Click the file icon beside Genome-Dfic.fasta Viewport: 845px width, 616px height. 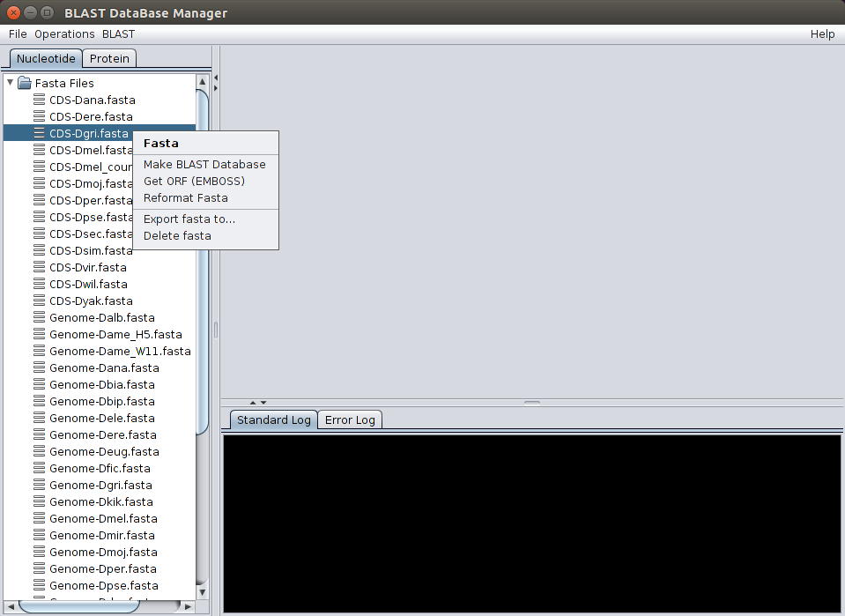40,468
